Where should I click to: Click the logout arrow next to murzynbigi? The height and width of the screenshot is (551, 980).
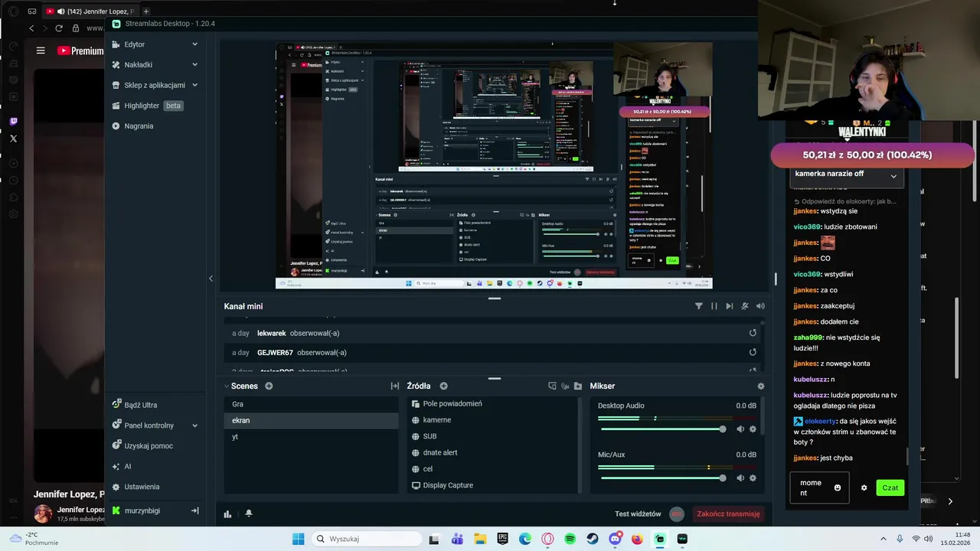pos(194,510)
